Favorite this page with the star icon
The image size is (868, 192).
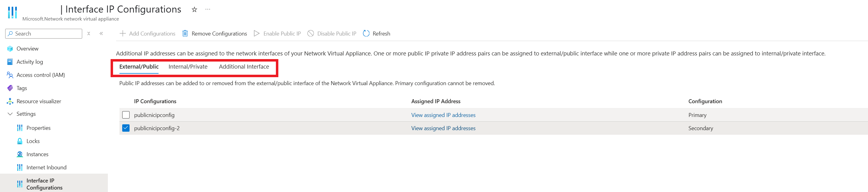[x=194, y=9]
